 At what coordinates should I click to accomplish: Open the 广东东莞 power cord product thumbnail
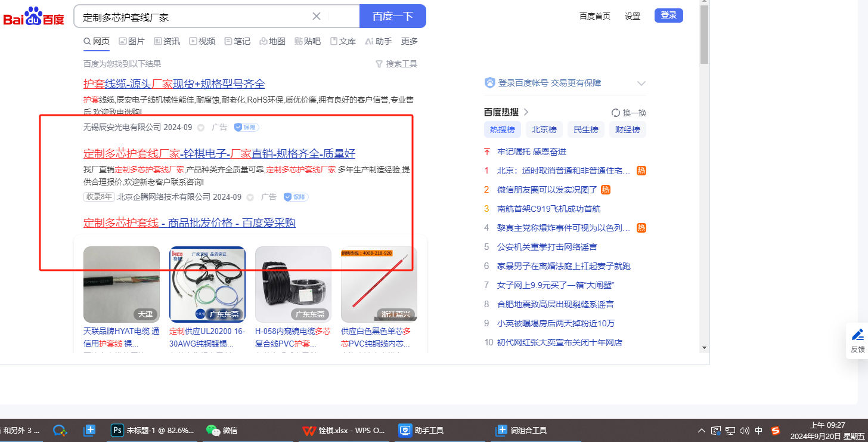tap(207, 285)
